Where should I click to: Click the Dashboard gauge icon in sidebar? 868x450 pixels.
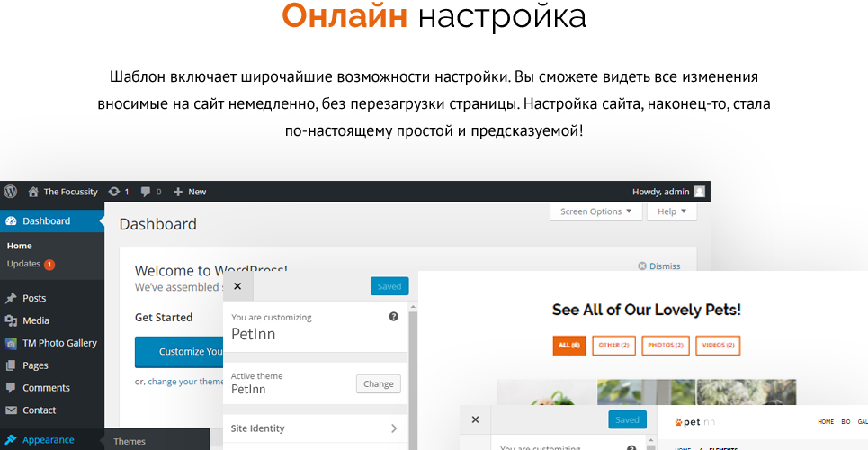click(11, 221)
